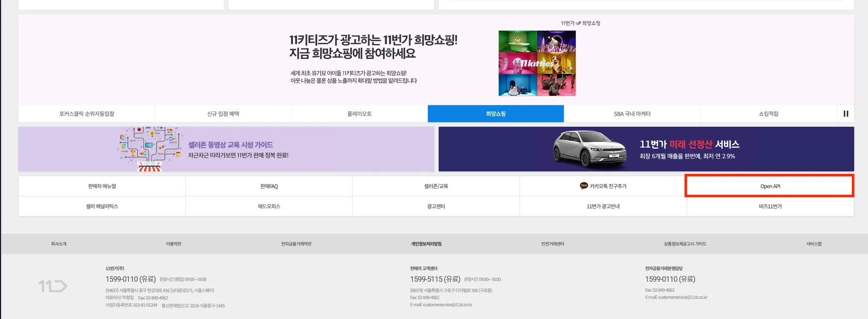The image size is (868, 319).
Task: Open the 서비스맵 footer link
Action: [814, 244]
